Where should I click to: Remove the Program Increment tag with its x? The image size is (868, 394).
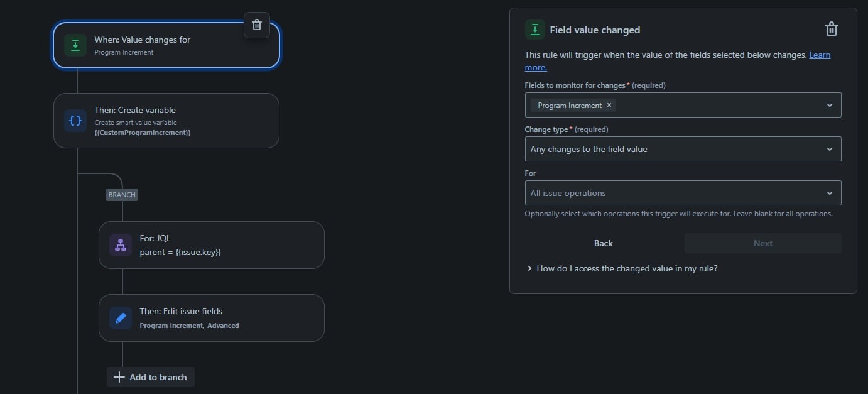coord(609,105)
